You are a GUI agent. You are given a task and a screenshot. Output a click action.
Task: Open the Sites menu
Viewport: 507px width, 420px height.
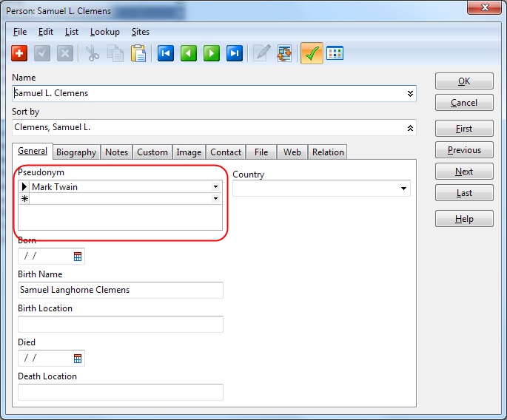pos(141,32)
